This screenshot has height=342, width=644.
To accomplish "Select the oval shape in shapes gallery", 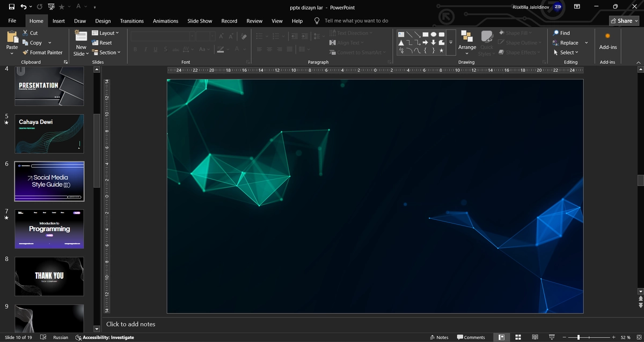I will pyautogui.click(x=434, y=34).
